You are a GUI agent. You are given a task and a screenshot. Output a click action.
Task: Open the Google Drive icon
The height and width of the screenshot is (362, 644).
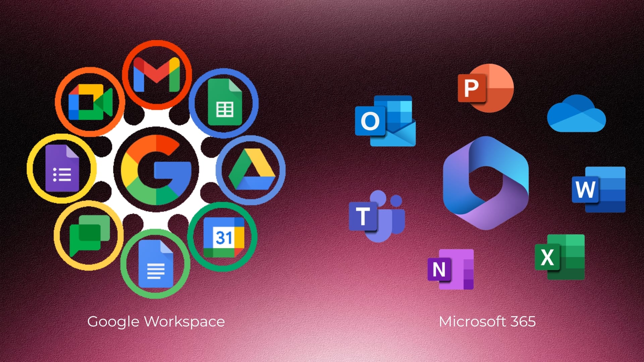pos(252,169)
